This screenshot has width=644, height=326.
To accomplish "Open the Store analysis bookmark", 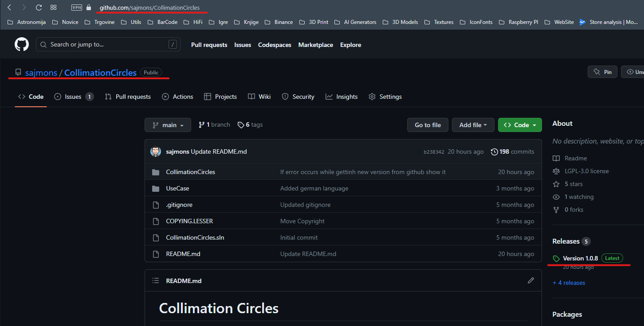I will click(x=609, y=22).
